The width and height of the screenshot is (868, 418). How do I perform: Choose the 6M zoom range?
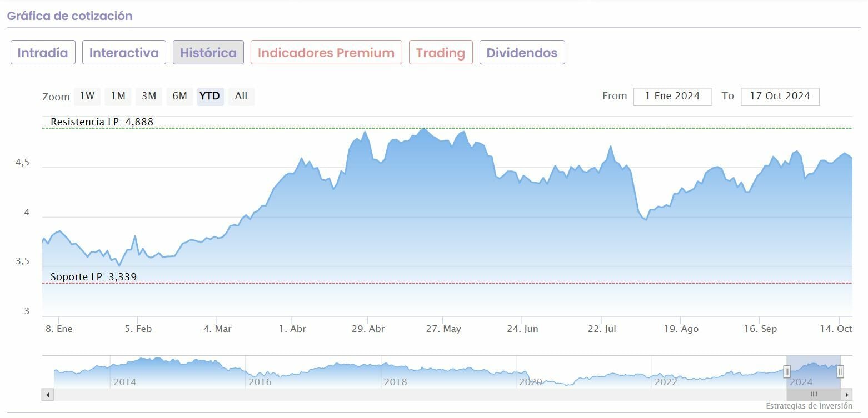(x=179, y=96)
